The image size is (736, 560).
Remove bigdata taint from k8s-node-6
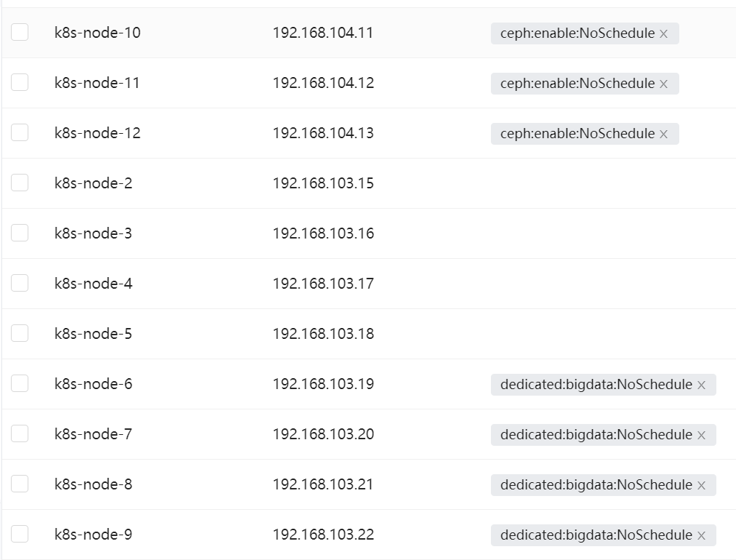pyautogui.click(x=701, y=385)
